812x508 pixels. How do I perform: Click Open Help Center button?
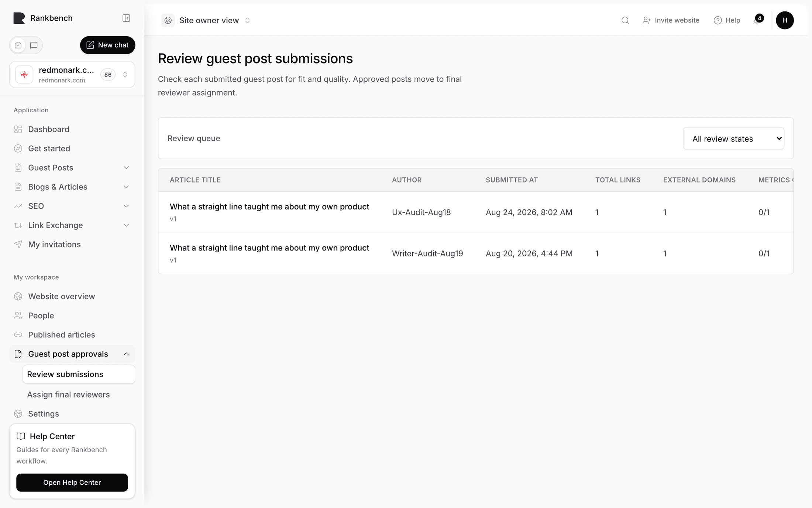72,483
